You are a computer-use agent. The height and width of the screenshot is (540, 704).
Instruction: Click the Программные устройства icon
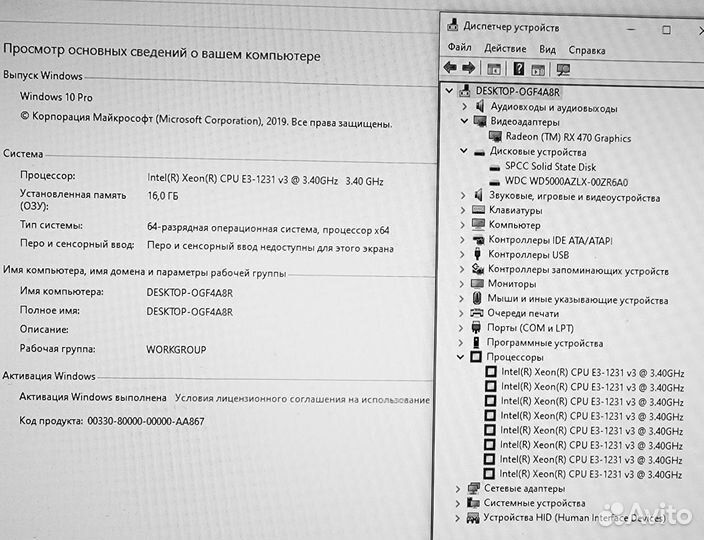coord(476,342)
